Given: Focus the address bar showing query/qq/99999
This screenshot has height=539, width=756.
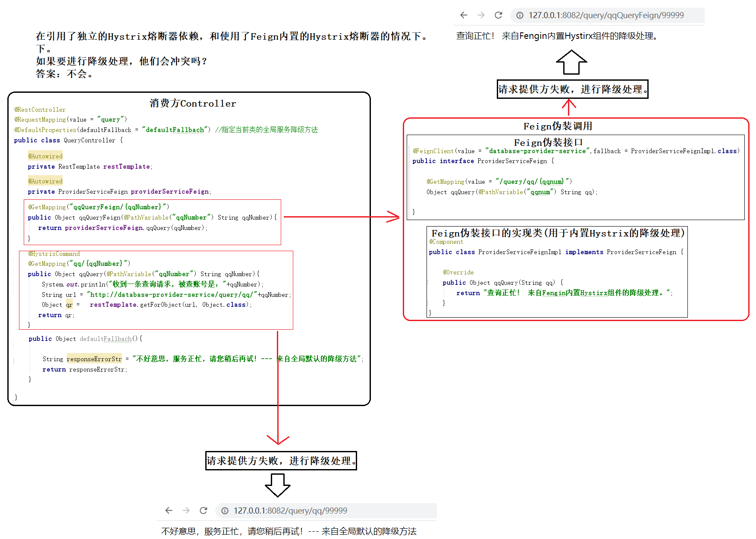Looking at the screenshot, I should click(326, 511).
